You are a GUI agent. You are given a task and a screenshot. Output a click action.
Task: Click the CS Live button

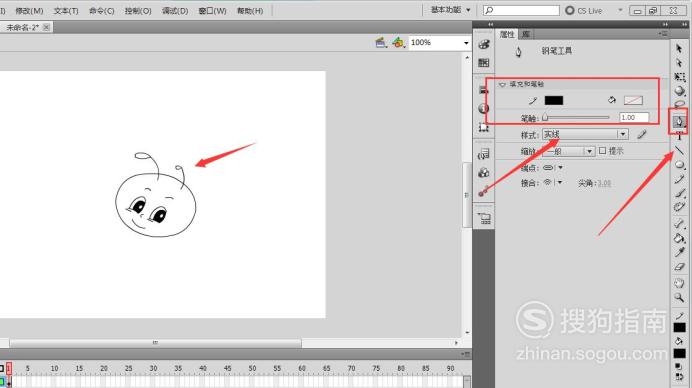[584, 11]
